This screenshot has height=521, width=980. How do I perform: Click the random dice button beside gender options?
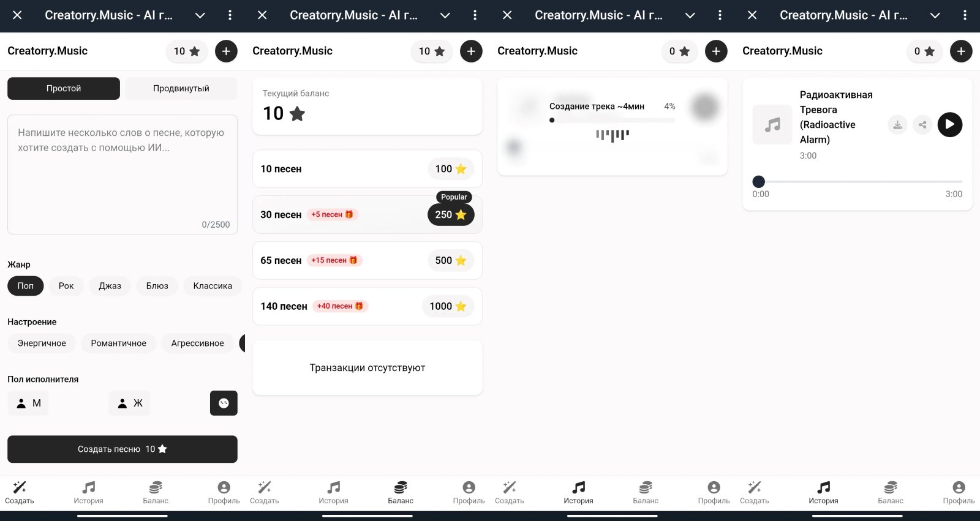point(224,403)
